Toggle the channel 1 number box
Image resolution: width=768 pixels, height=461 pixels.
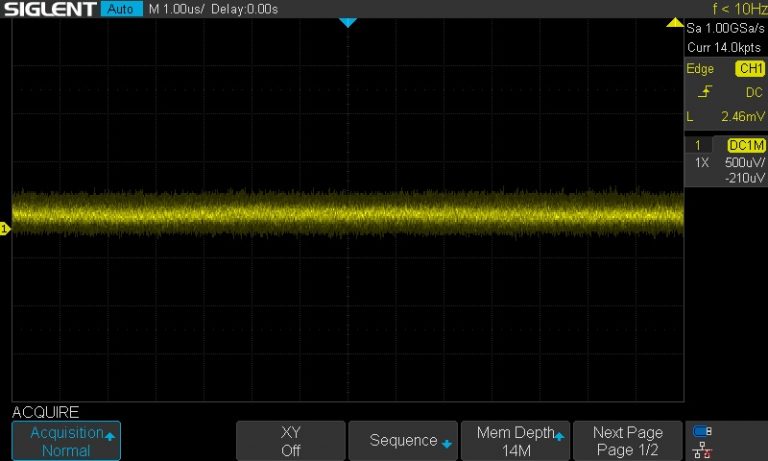[x=698, y=146]
